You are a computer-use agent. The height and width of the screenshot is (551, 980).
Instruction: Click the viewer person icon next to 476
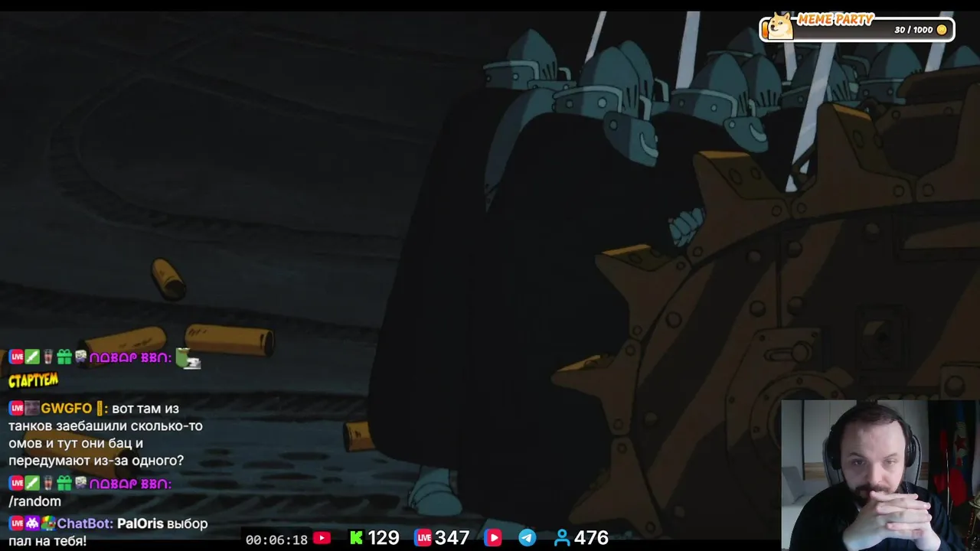tap(562, 538)
